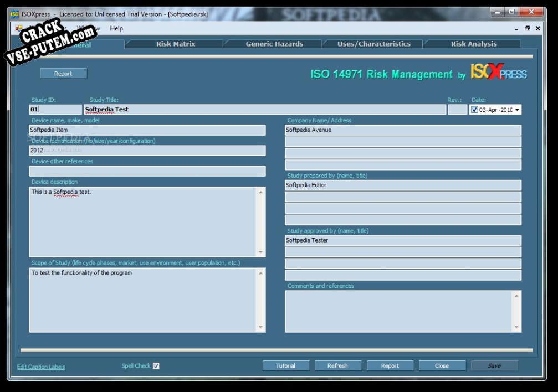Click Scope of Study scrollbar down arrow
This screenshot has height=392, width=558.
(x=261, y=327)
